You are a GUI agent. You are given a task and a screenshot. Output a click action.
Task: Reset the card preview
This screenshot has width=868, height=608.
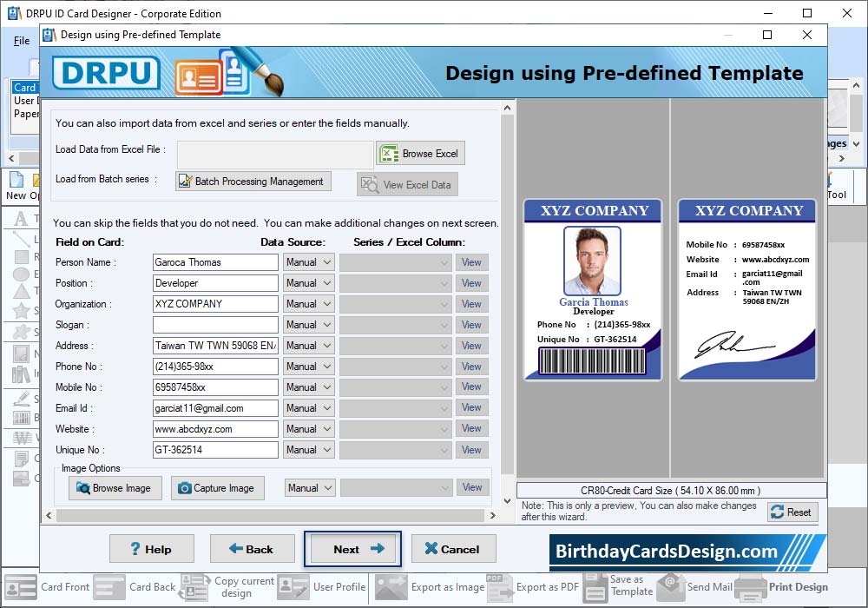point(792,512)
